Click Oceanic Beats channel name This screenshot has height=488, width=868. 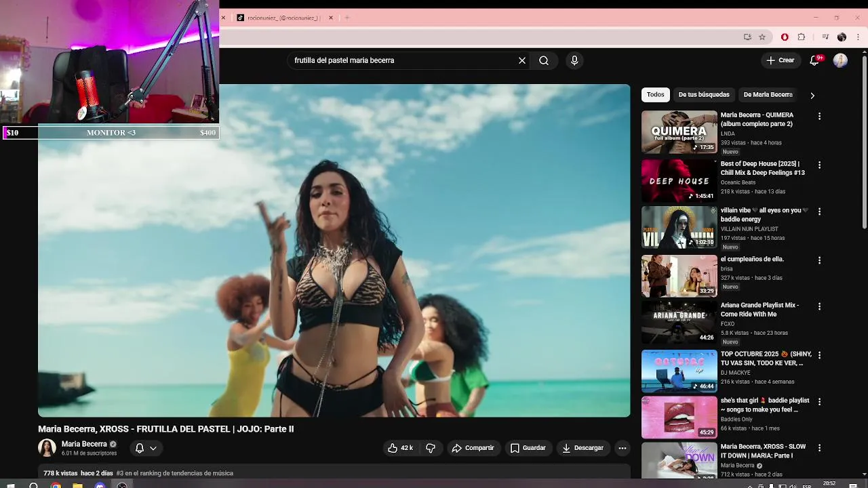(x=738, y=182)
